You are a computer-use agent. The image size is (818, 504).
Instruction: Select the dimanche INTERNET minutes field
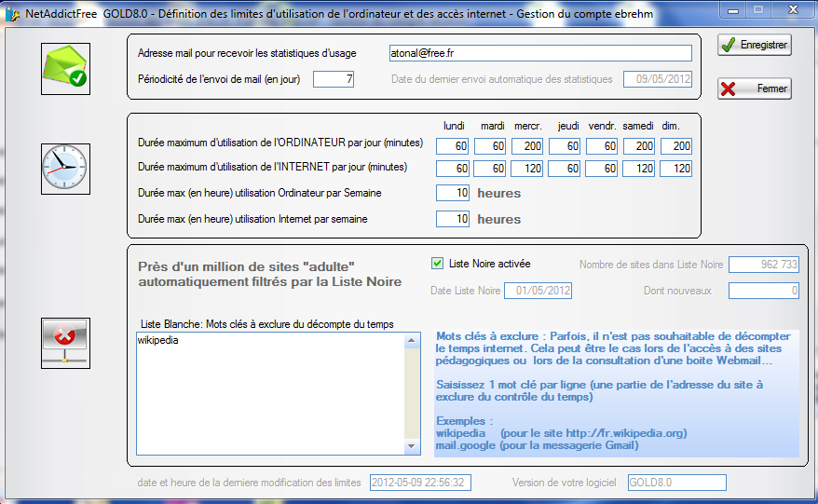[676, 169]
